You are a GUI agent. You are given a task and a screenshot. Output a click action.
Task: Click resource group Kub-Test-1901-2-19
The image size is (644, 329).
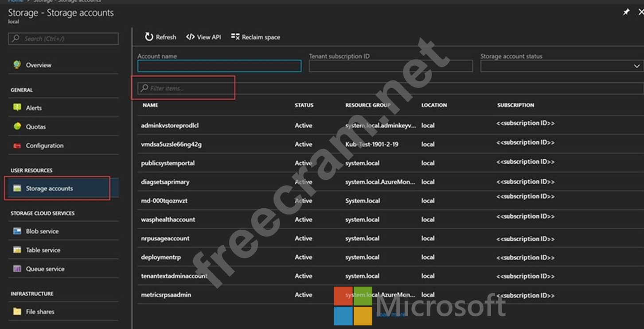click(372, 144)
